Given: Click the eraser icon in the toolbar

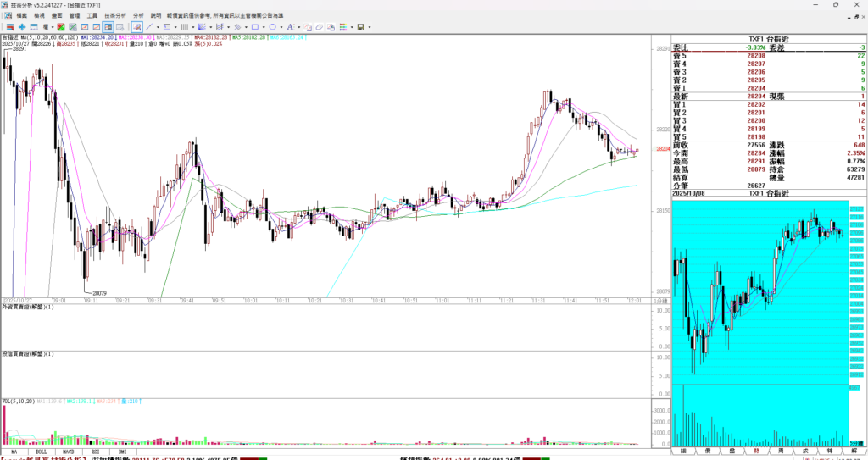Looking at the screenshot, I should (x=320, y=27).
